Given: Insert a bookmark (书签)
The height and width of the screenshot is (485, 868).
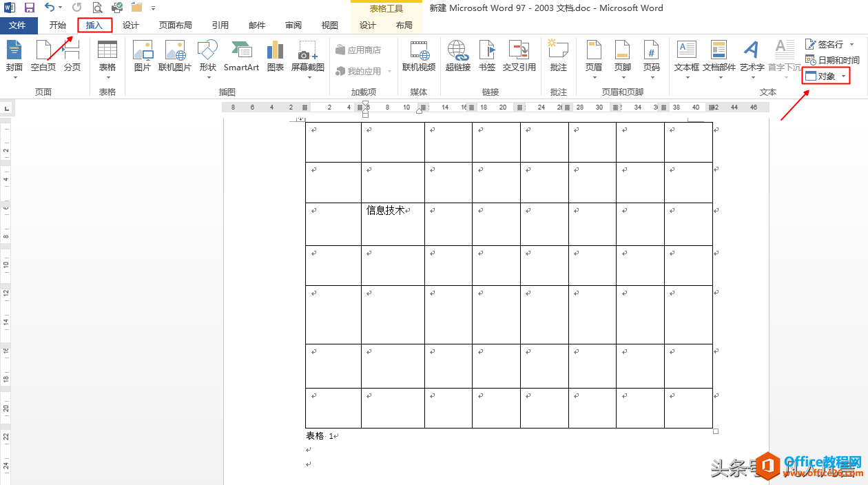Looking at the screenshot, I should coord(487,56).
